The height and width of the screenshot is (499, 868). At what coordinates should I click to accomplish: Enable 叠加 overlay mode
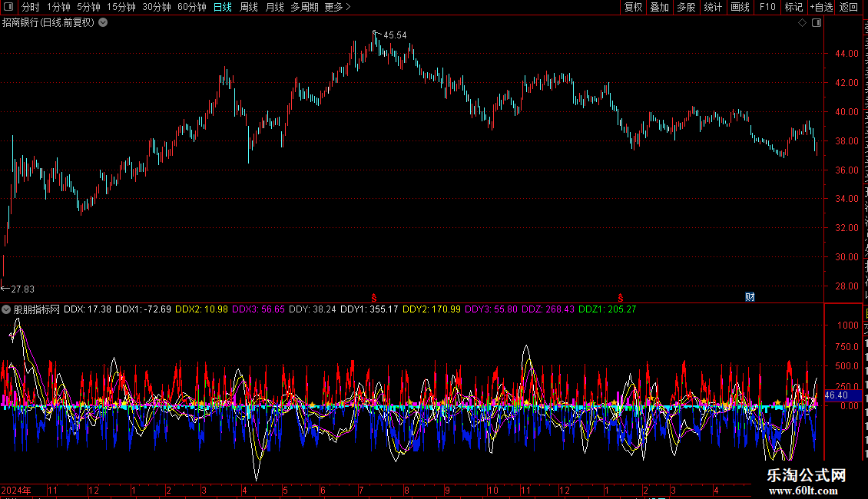tap(659, 7)
